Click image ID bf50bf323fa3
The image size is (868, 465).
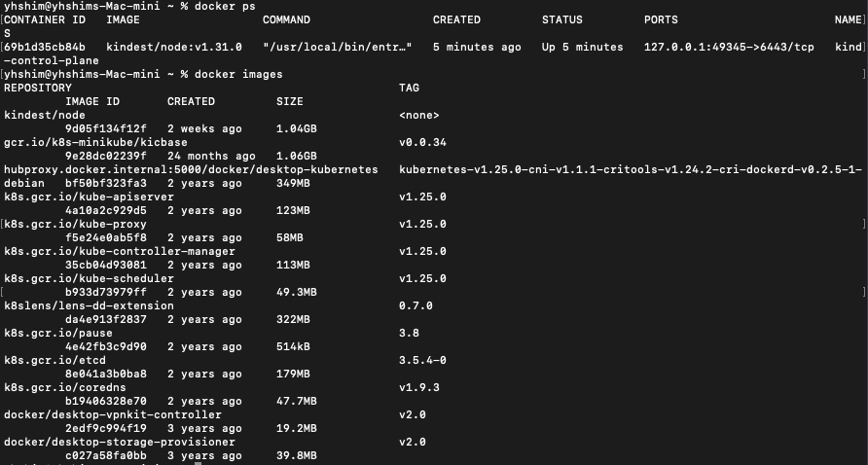coord(106,183)
